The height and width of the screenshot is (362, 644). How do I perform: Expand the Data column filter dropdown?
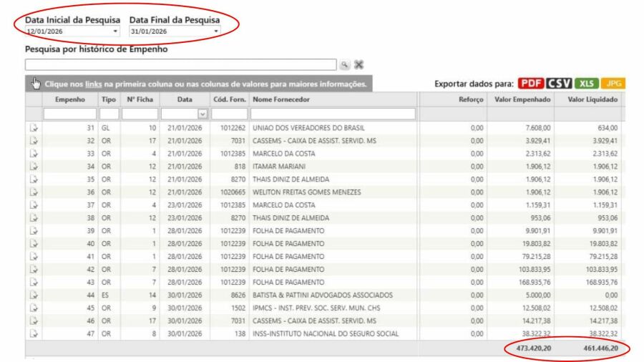coord(203,114)
